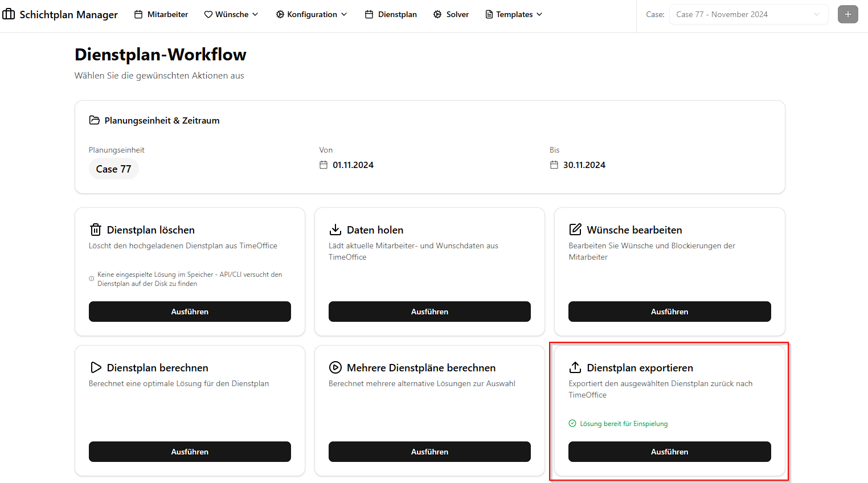Screen dimensions: 868x483
Task: Click the download icon on Daten holen
Action: [x=335, y=230]
